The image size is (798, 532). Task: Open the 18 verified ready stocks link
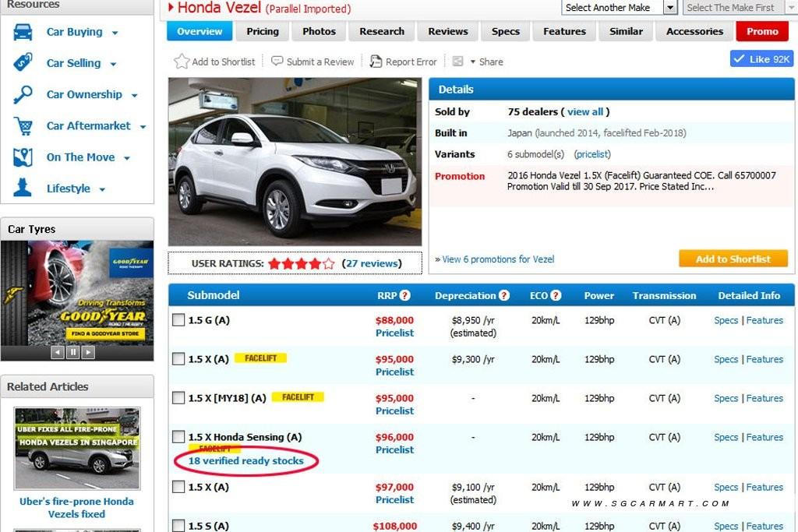click(245, 460)
